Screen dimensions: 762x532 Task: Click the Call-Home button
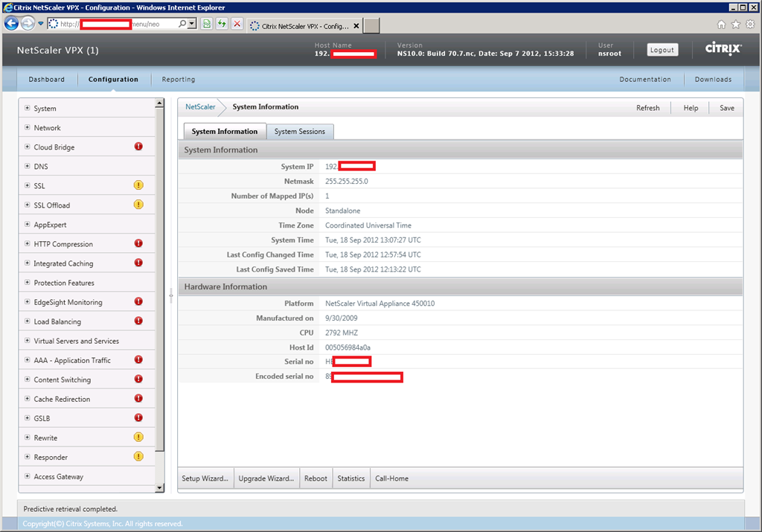(x=391, y=478)
